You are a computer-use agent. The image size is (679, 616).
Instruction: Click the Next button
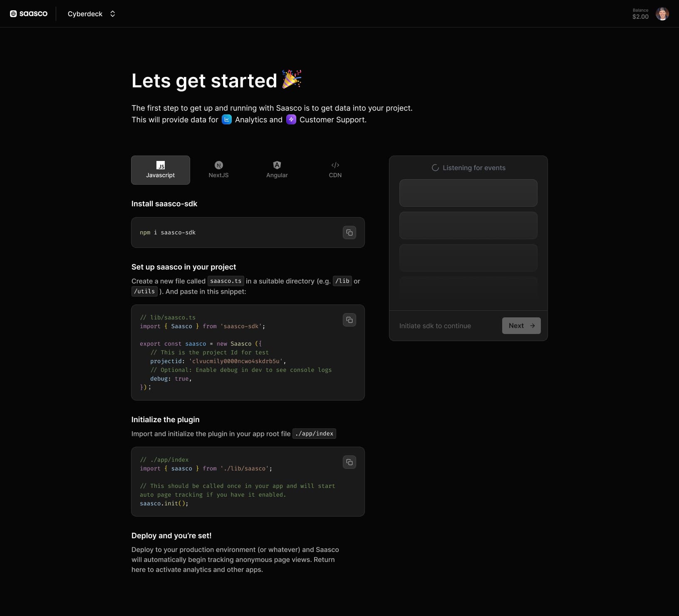521,326
